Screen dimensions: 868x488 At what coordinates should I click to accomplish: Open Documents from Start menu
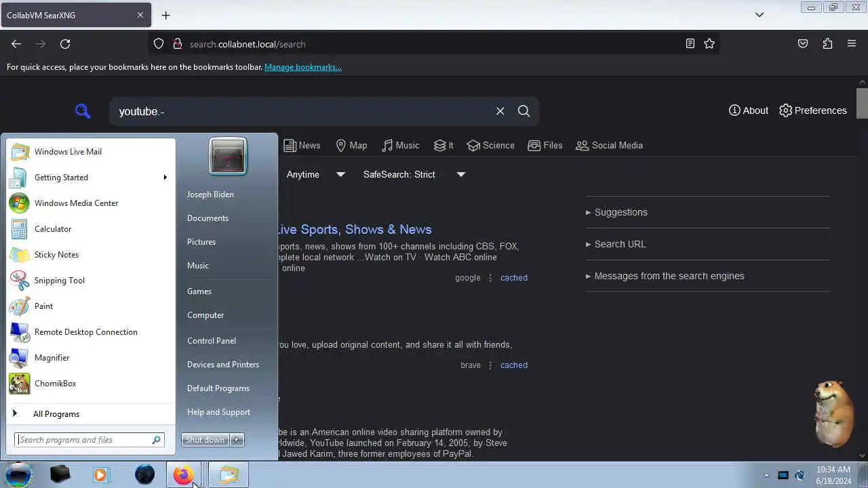point(208,218)
